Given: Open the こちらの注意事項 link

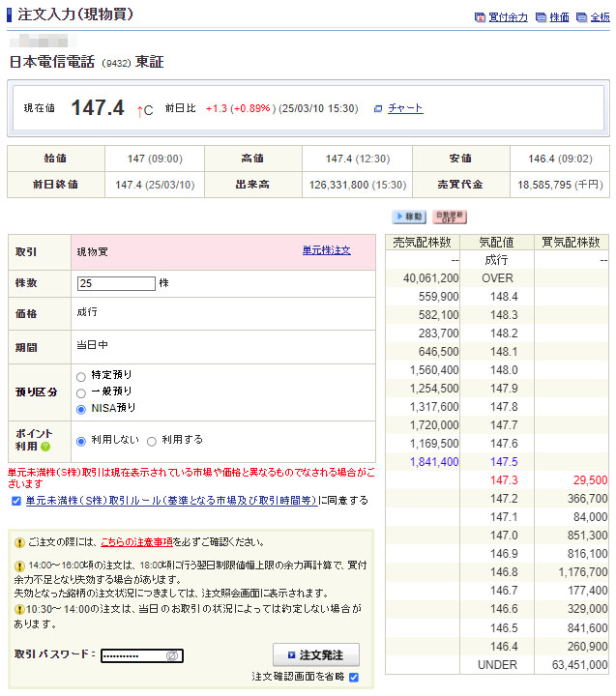Looking at the screenshot, I should point(137,542).
